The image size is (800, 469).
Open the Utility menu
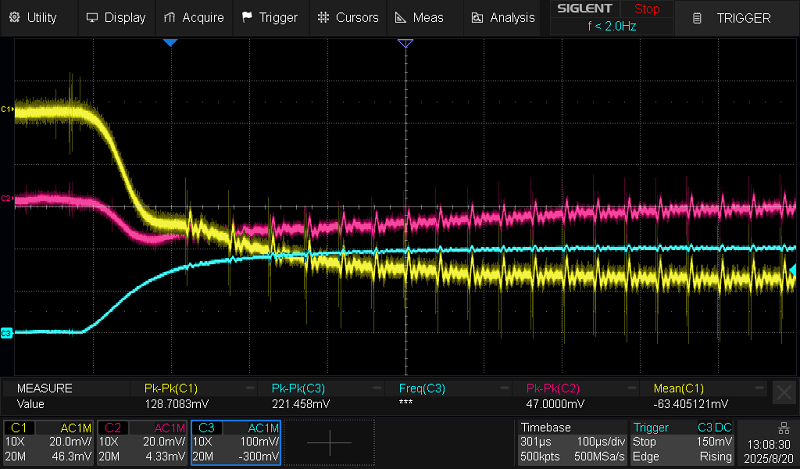click(x=34, y=17)
